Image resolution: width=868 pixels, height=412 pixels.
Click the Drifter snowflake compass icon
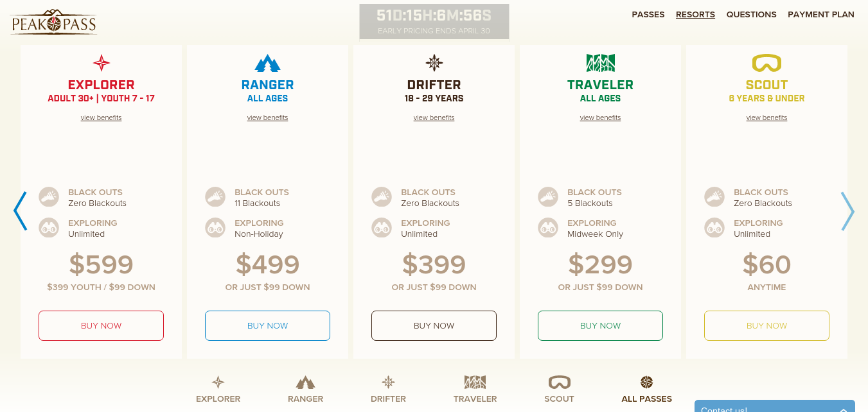[x=434, y=63]
